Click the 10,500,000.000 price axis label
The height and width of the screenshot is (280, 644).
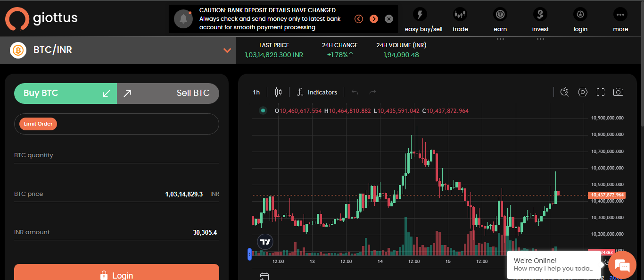tap(607, 184)
